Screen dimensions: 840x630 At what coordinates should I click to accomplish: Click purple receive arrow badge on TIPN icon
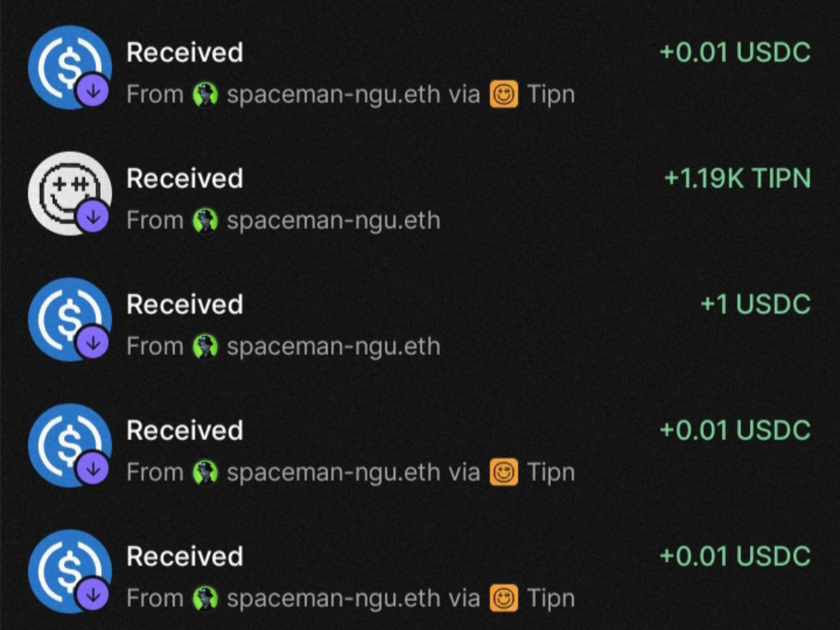[93, 217]
